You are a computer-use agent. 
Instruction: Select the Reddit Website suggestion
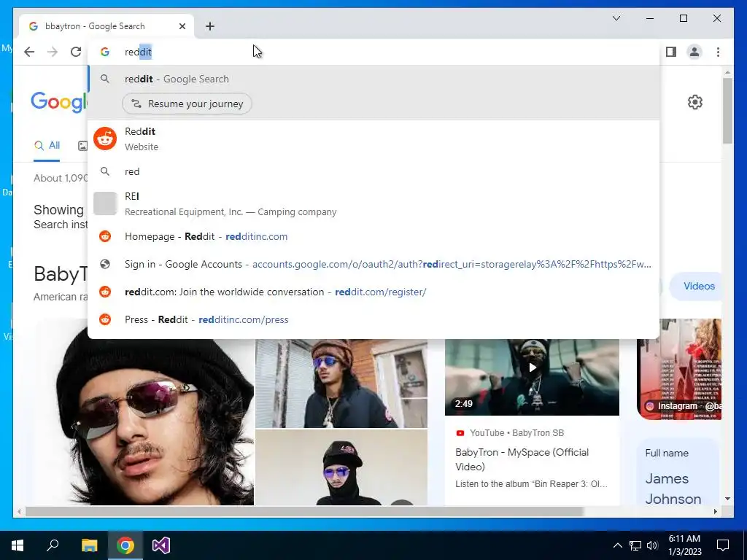(x=373, y=139)
